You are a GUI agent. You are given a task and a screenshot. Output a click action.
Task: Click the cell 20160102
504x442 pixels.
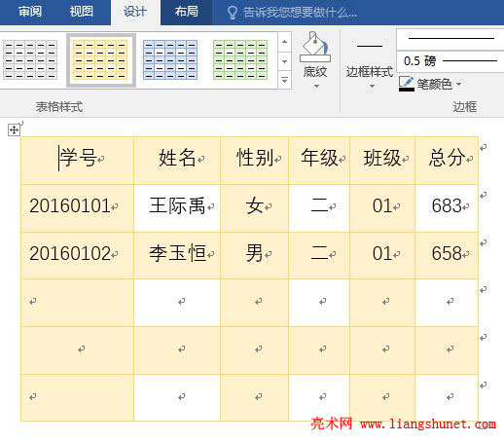77,255
